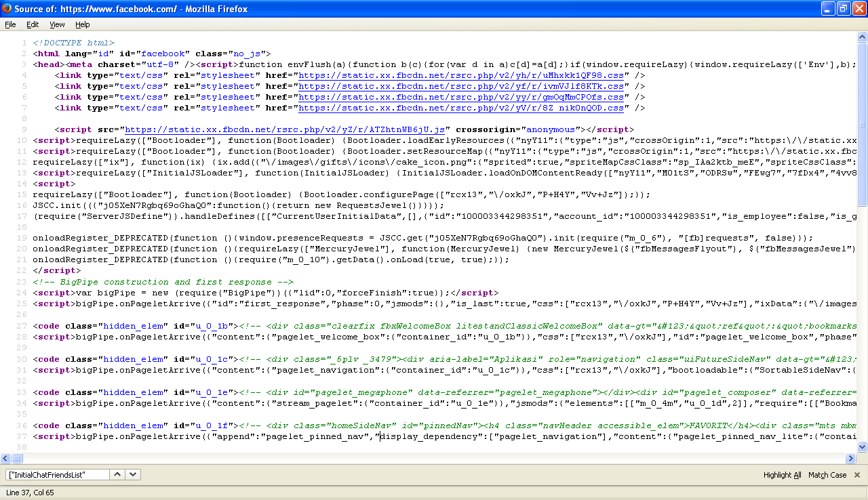Click the down arrow of the vertical scrollbar
The width and height of the screenshot is (868, 500).
click(x=862, y=447)
